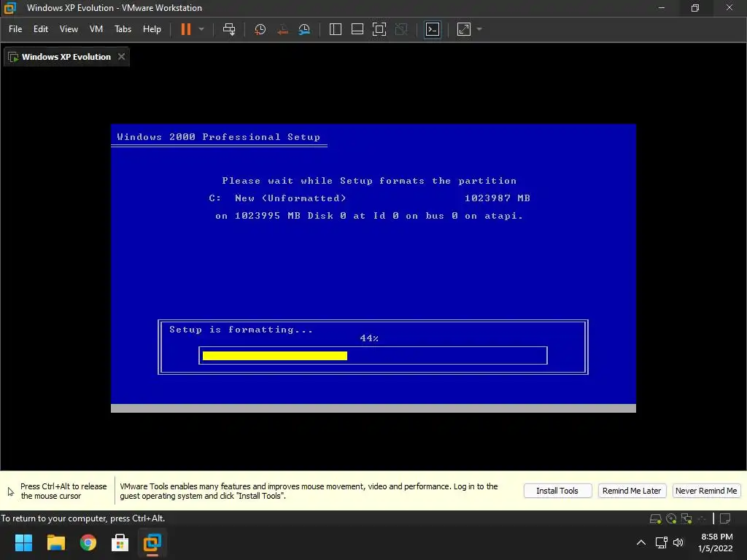The image size is (747, 560).
Task: Open the Tabs menu
Action: coord(123,29)
